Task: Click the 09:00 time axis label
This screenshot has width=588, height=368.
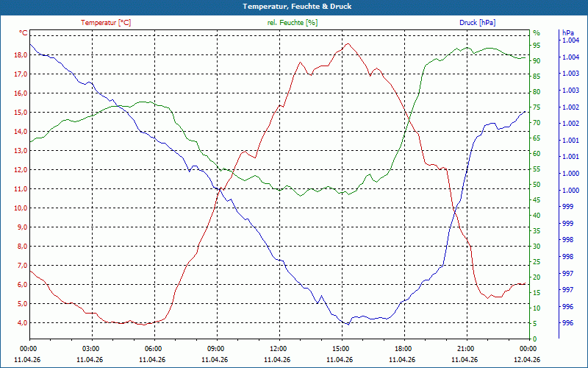Action: (x=215, y=349)
